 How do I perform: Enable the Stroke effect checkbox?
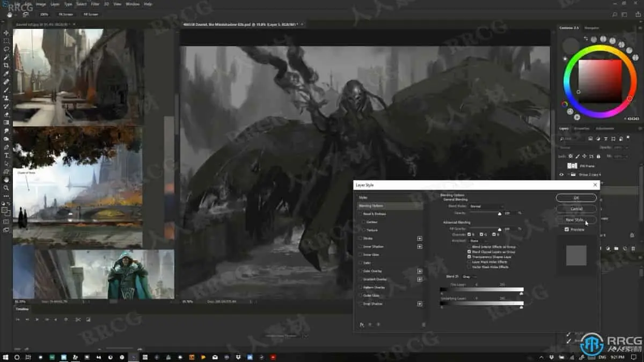tap(360, 238)
